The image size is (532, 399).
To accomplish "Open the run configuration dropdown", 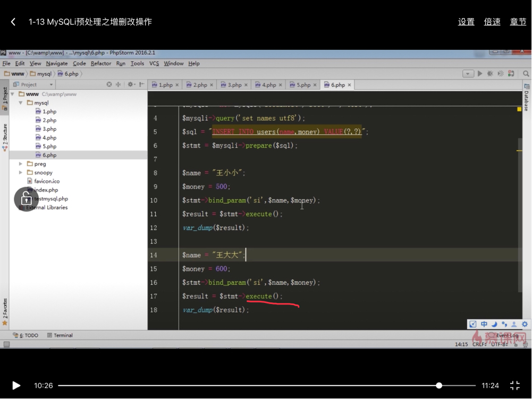I will point(468,74).
